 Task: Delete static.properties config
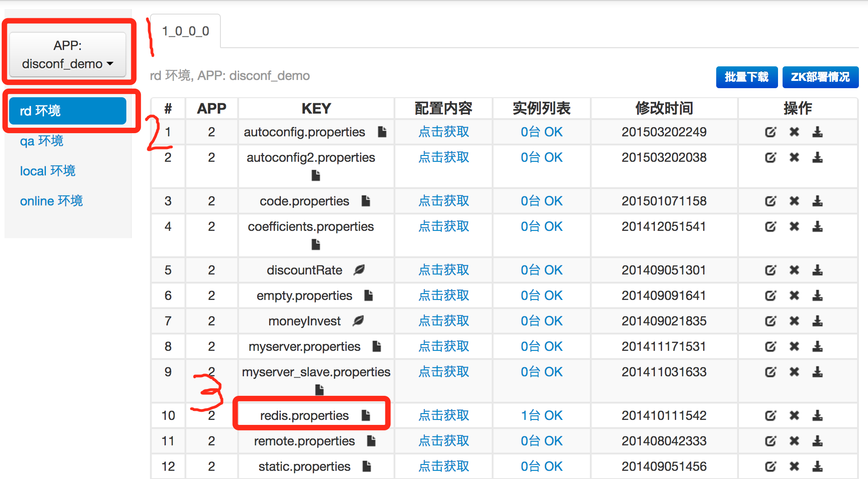point(794,467)
